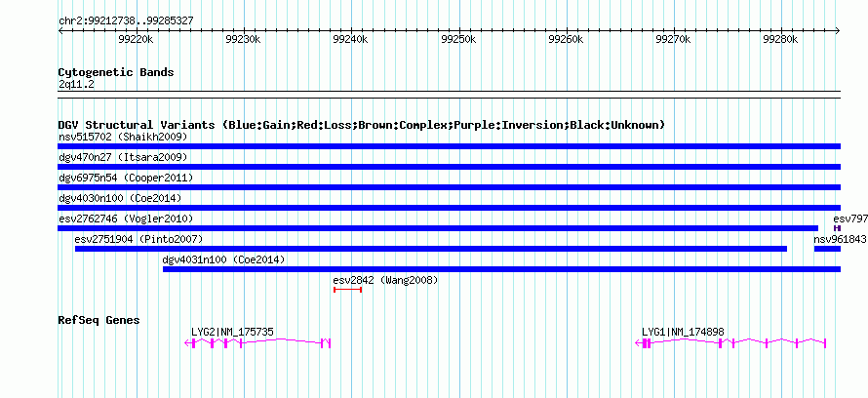This screenshot has height=398, width=868.
Task: Click the 99250k ruler label
Action: pos(459,39)
